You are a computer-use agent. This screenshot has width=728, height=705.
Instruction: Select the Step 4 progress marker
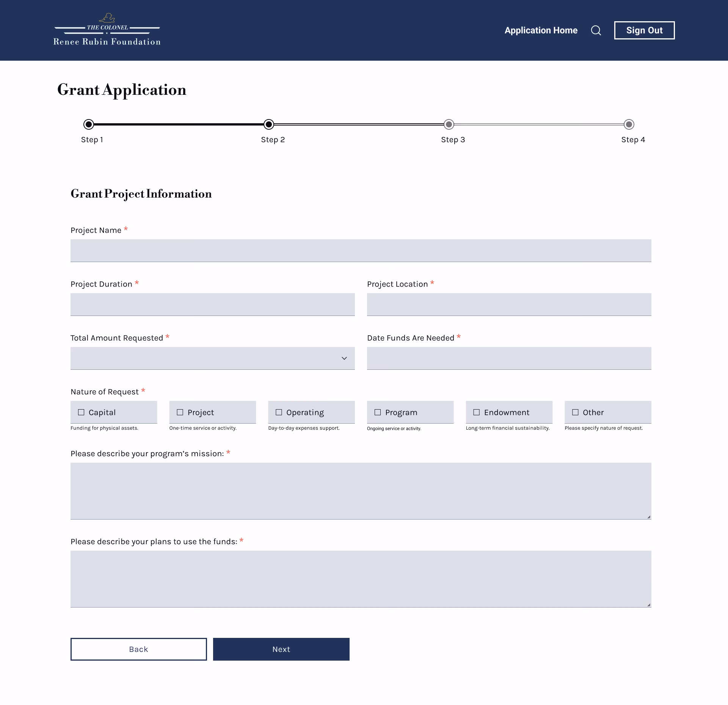(x=629, y=124)
